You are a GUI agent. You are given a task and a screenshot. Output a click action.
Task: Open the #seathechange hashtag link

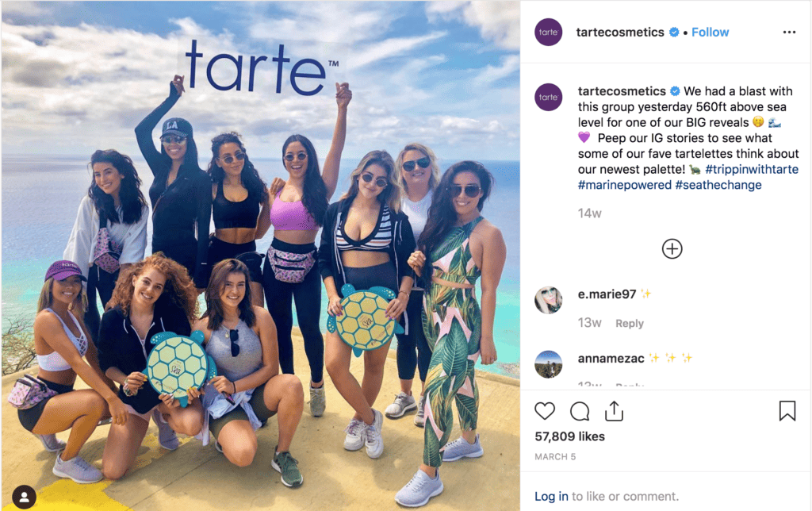[x=718, y=185]
